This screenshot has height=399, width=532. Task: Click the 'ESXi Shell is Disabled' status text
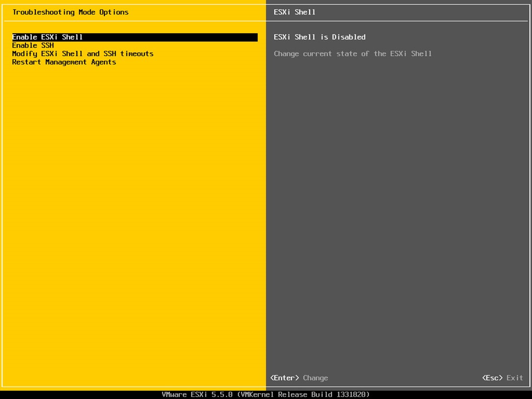tap(319, 37)
